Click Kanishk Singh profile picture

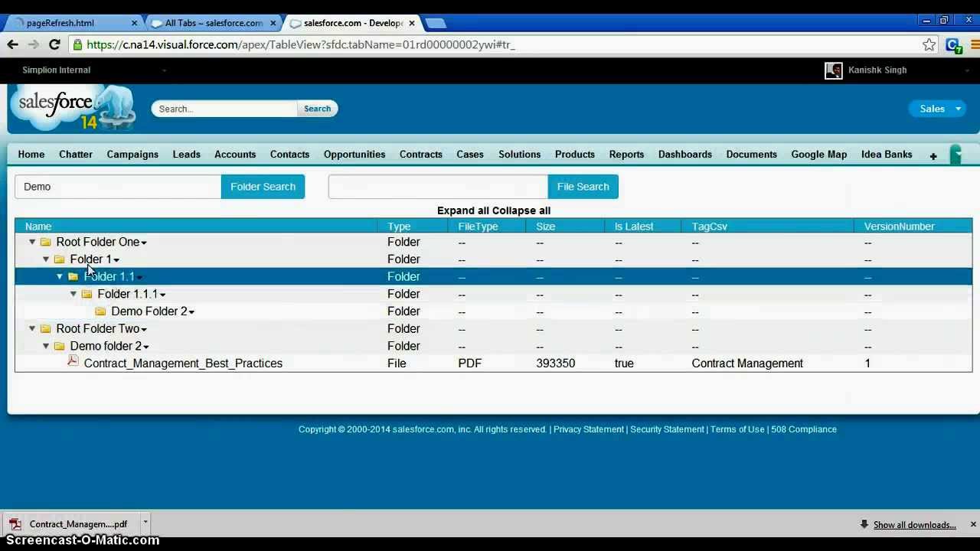tap(833, 70)
